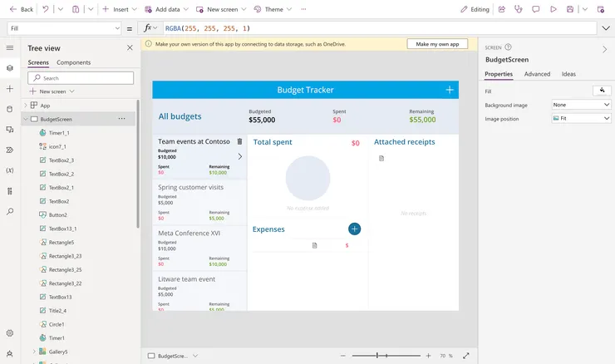Fit canvas to window expand icon
This screenshot has height=364, width=615.
pos(466,356)
